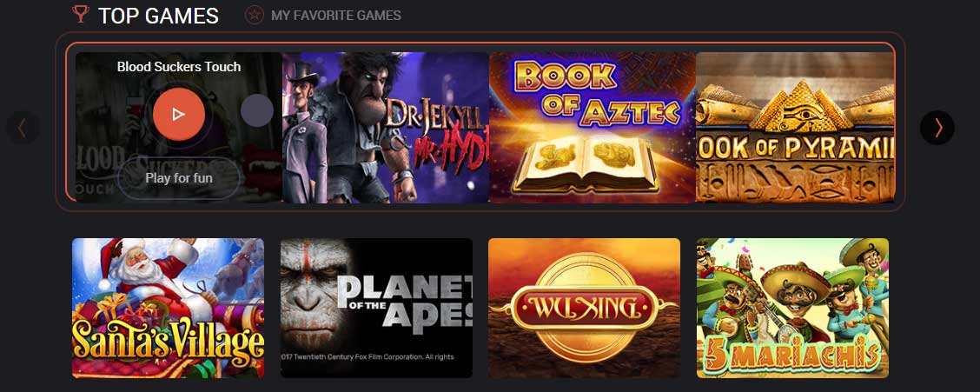Click the star icon beside My Favorite Games
This screenshot has width=980, height=392.
255,15
